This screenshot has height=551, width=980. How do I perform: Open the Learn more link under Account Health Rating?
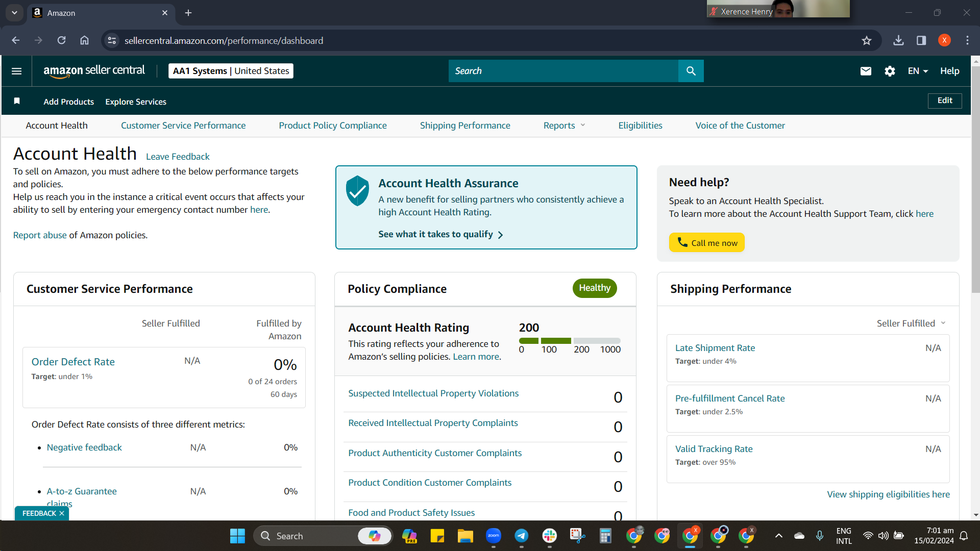point(476,357)
